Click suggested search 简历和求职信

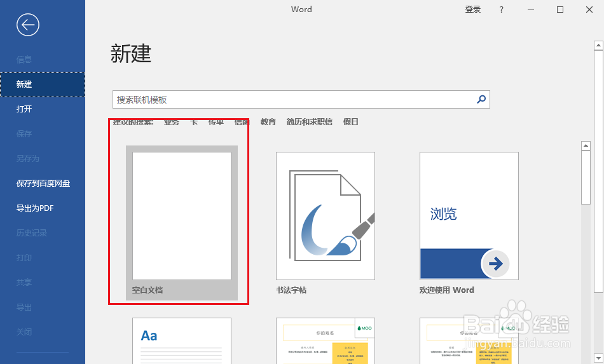(x=310, y=122)
